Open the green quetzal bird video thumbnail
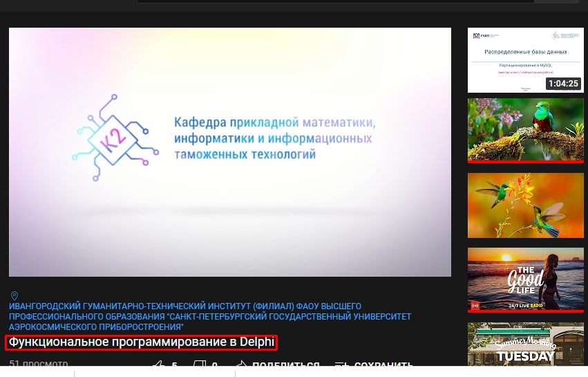Viewport: 588px width, 377px height. (525, 130)
